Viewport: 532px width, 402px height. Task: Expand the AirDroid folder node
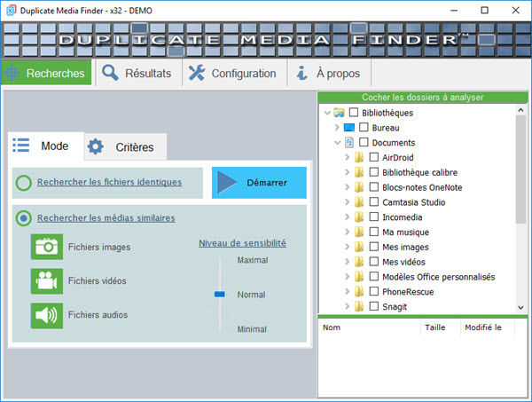tap(347, 157)
